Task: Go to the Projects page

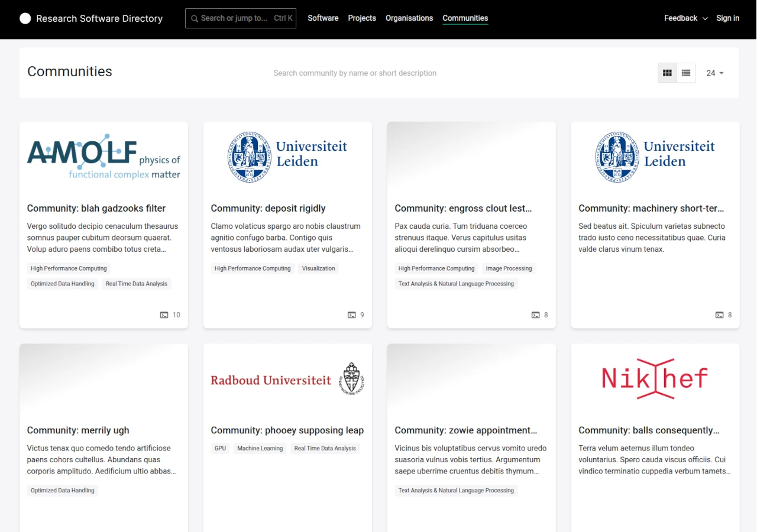Action: click(362, 18)
